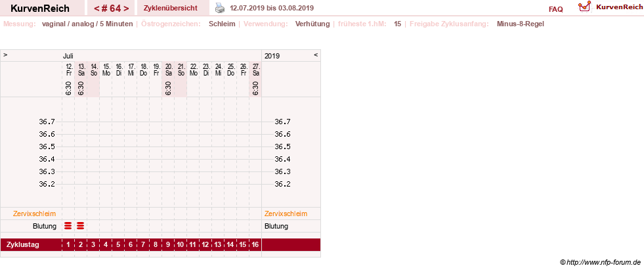Select cycle day 5 cell
Viewport: 644px width, 270px height.
coord(118,245)
